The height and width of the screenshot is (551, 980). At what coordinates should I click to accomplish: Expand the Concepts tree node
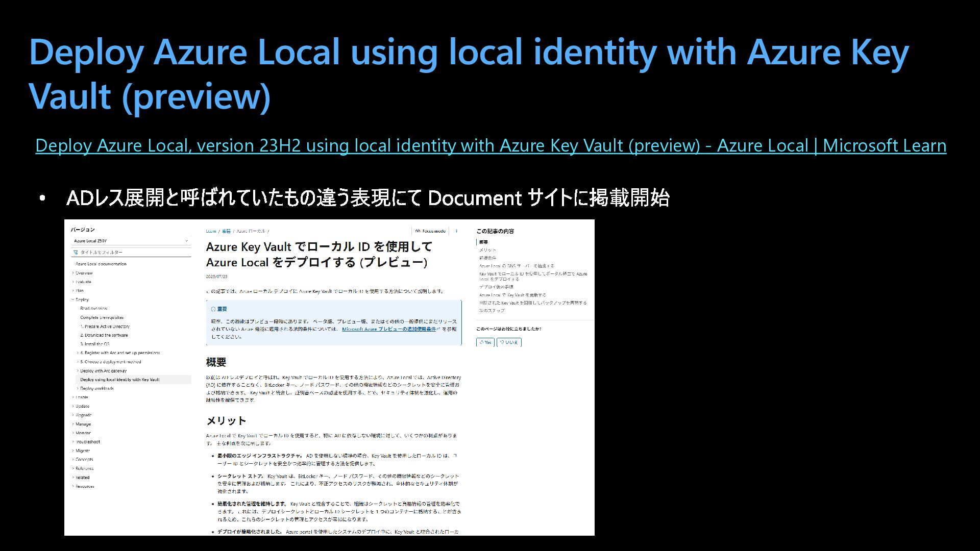[83, 459]
